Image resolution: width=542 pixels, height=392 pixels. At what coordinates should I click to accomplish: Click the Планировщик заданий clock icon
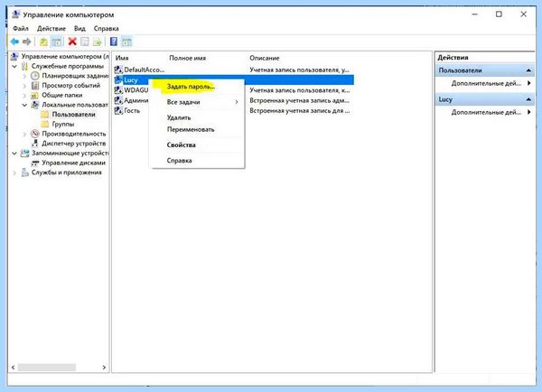[35, 76]
